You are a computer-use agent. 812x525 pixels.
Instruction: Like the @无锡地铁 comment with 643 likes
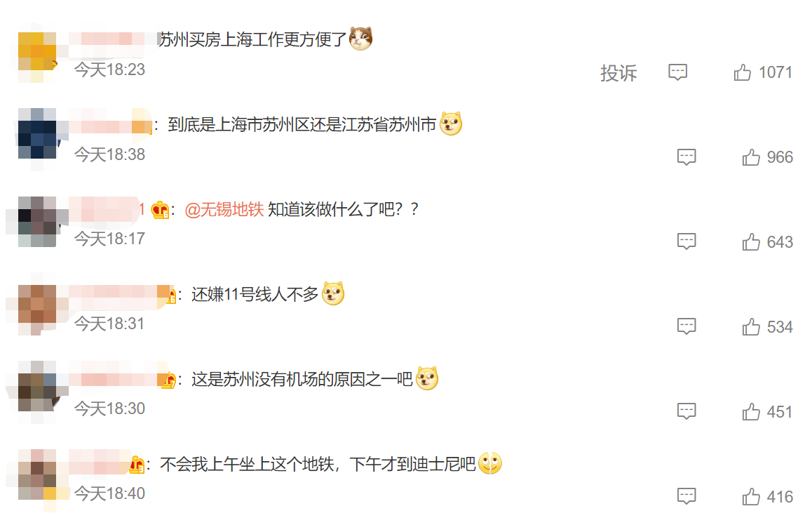(x=751, y=242)
